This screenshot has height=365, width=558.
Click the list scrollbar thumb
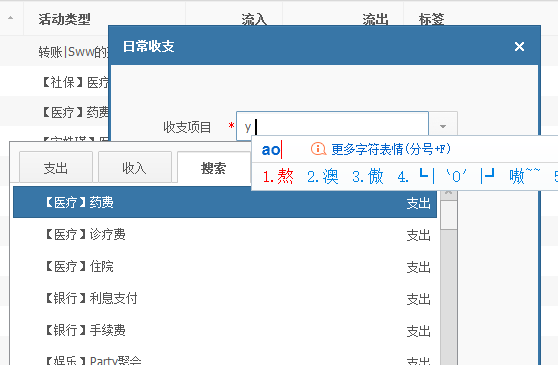coord(448,215)
